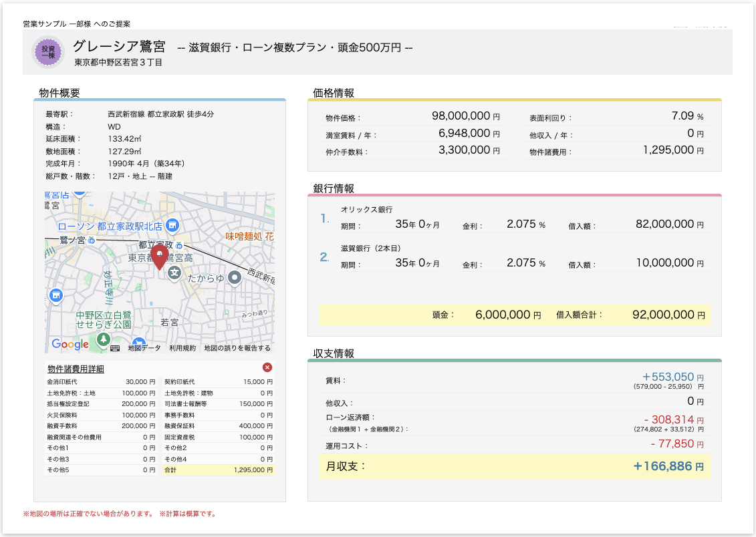Click the 3,300,000 円 brokerage fee
The height and width of the screenshot is (537, 756).
point(469,150)
